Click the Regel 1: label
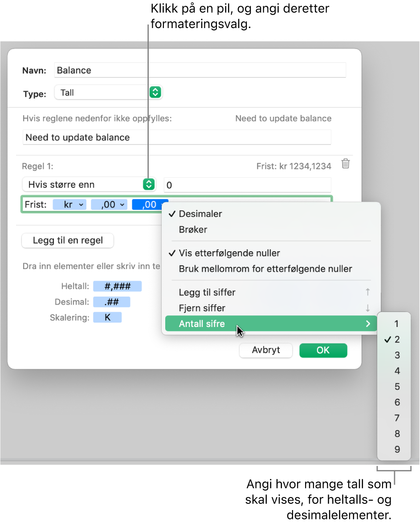This screenshot has height=527, width=420. (37, 166)
